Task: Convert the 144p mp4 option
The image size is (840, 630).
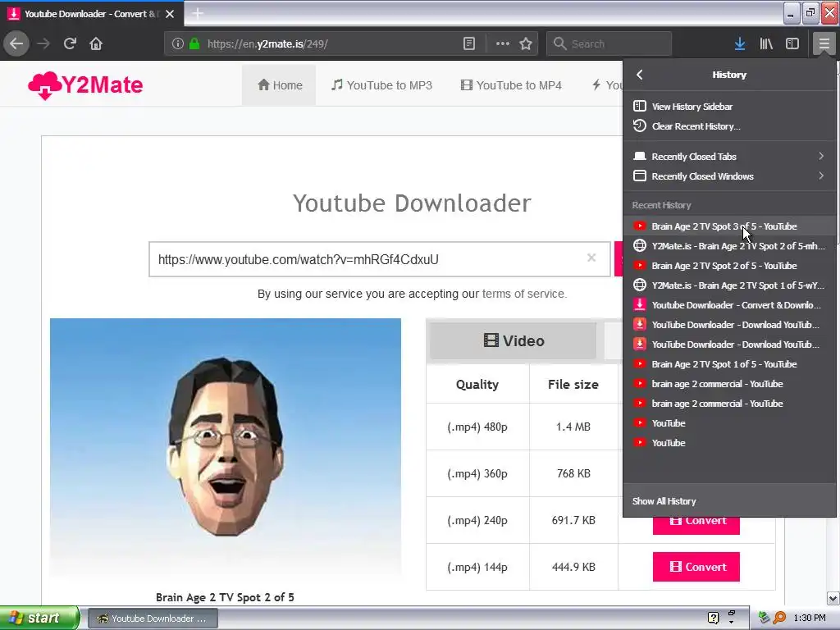Action: (x=696, y=567)
